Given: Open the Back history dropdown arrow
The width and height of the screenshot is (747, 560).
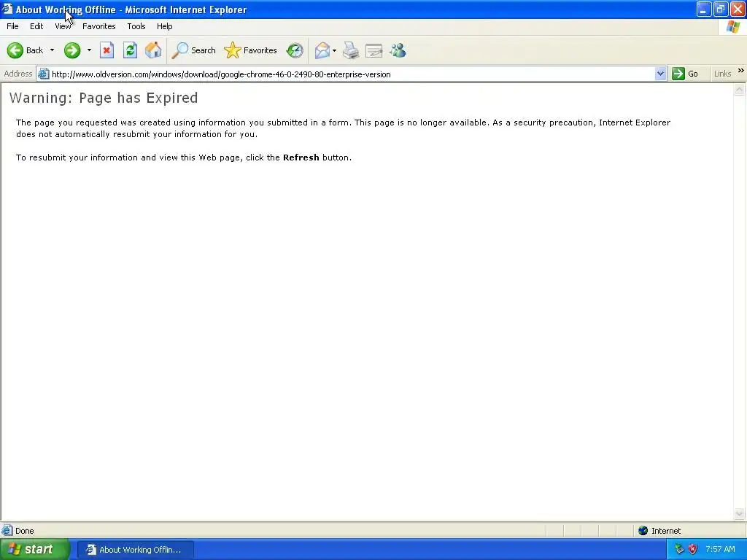Looking at the screenshot, I should [52, 50].
